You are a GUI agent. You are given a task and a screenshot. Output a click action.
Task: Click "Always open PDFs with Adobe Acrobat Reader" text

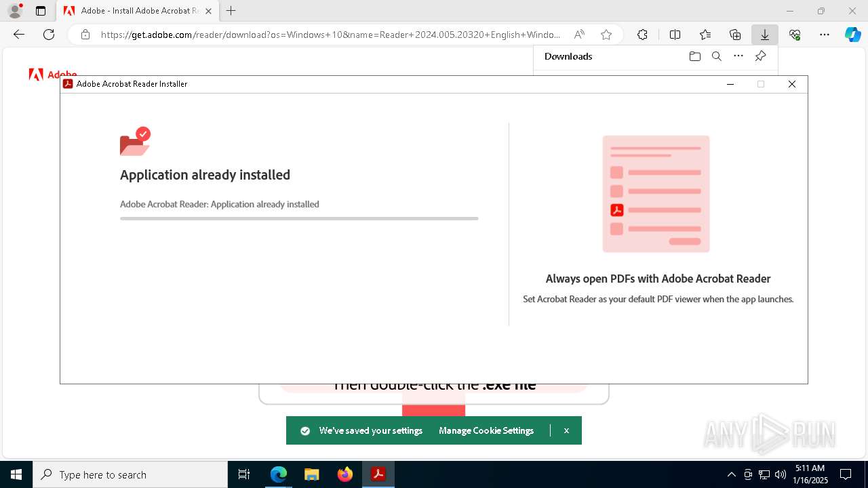[658, 279]
